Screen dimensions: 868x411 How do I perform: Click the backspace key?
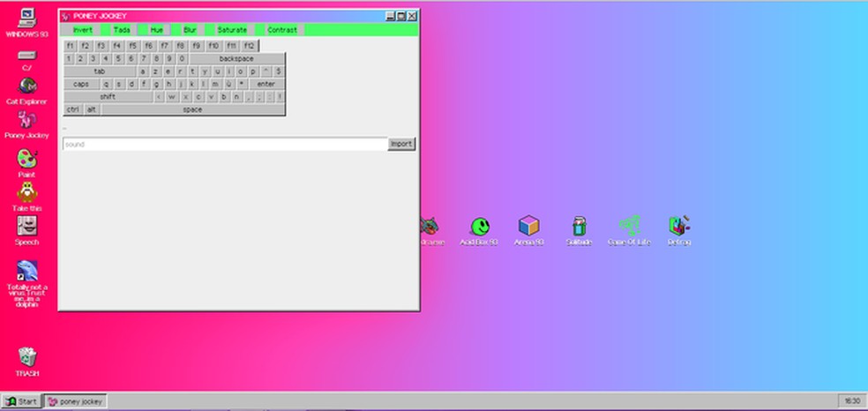tap(236, 58)
